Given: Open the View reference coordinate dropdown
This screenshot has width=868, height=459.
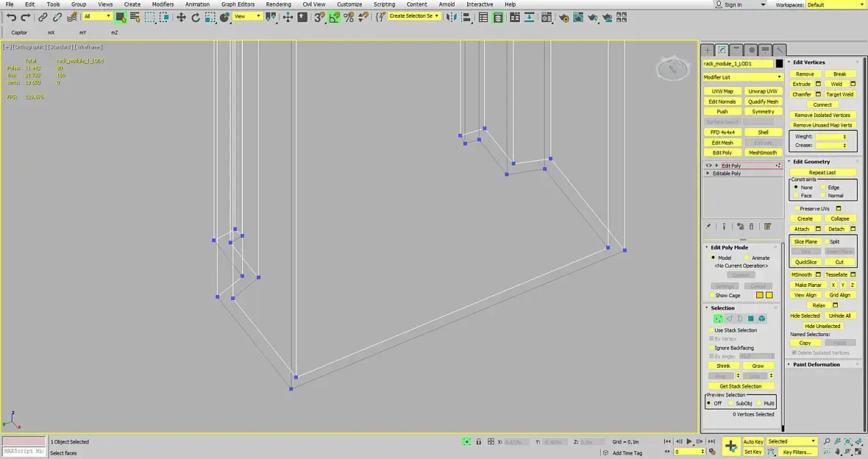Looking at the screenshot, I should pos(247,17).
